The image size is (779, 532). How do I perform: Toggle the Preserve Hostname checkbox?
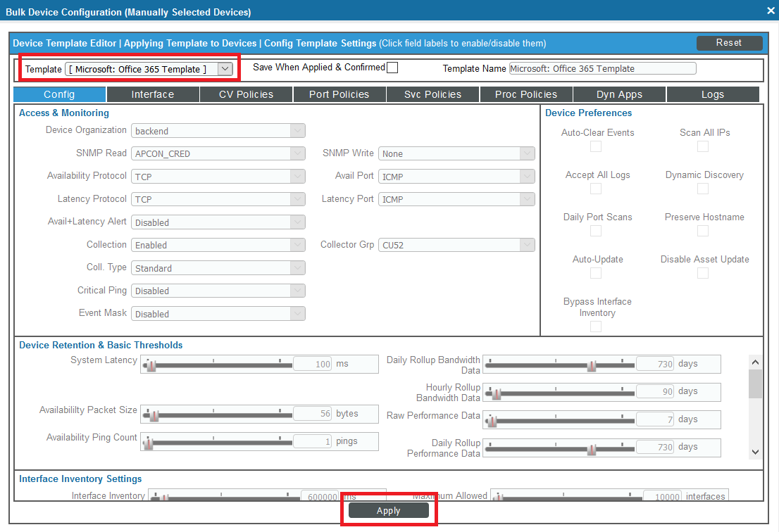click(x=702, y=231)
